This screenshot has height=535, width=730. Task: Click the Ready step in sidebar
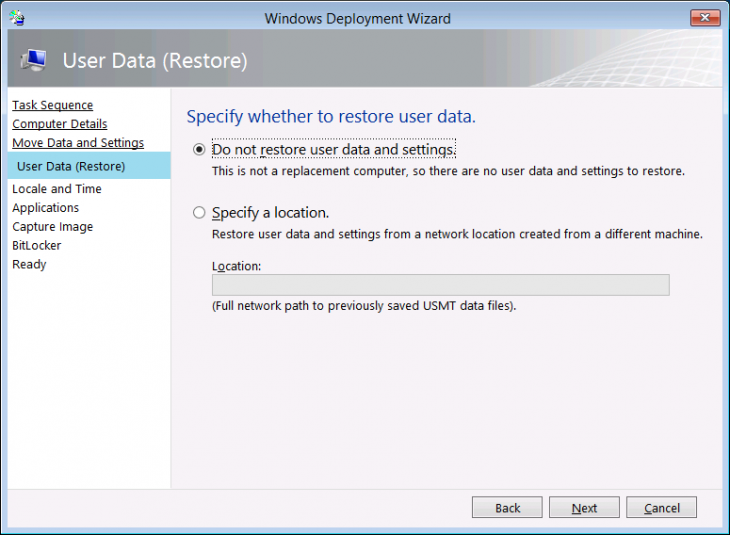[x=29, y=265]
